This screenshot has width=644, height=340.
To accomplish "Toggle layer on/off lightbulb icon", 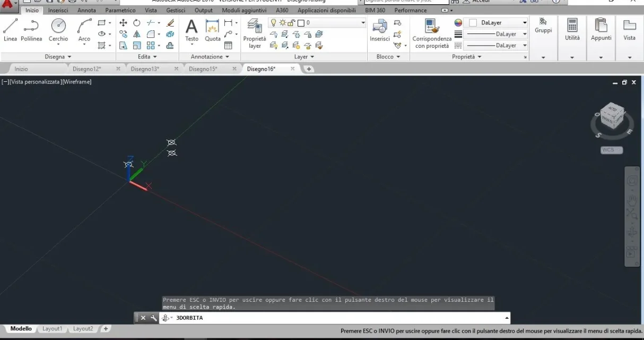I will pyautogui.click(x=273, y=23).
